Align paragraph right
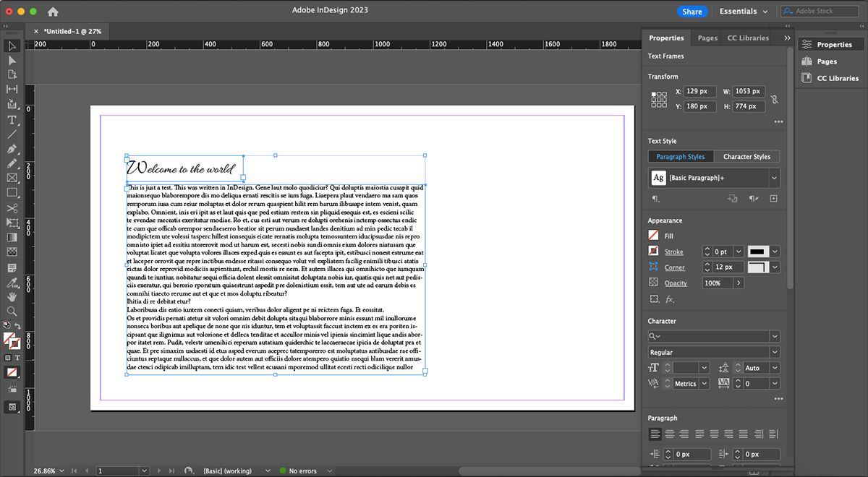 click(x=684, y=434)
